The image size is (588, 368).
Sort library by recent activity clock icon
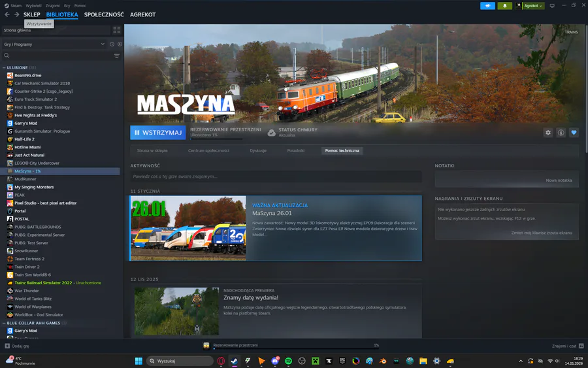click(x=112, y=44)
